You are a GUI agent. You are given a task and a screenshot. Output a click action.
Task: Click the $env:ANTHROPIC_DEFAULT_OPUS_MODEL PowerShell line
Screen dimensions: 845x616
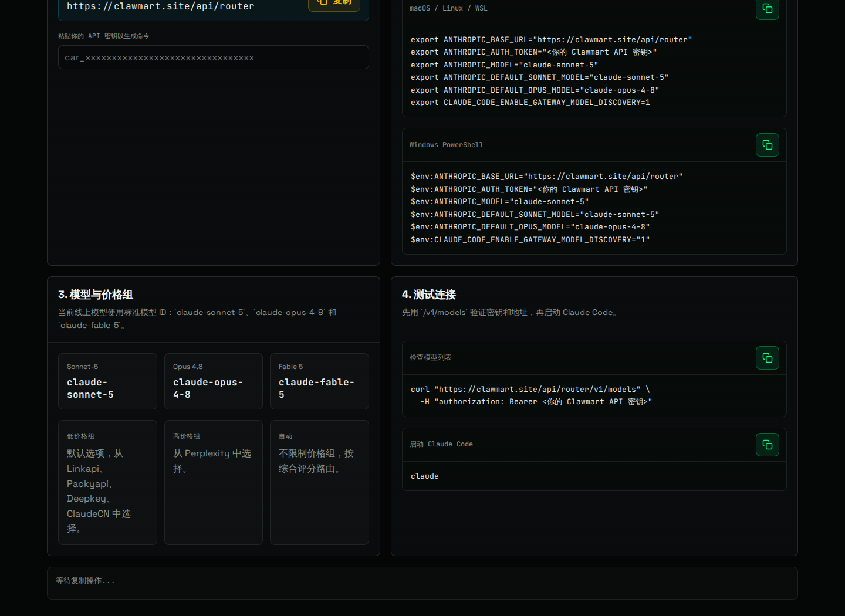pyautogui.click(x=530, y=227)
